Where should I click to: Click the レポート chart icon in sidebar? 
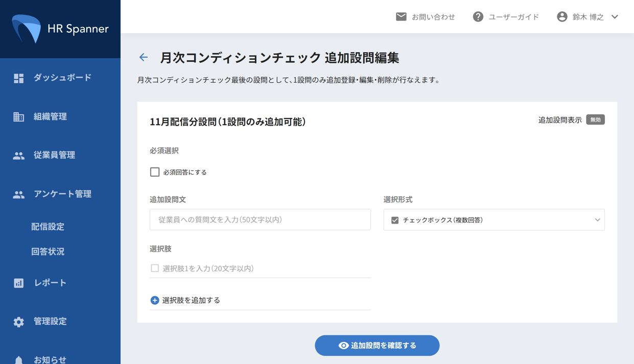tap(19, 283)
